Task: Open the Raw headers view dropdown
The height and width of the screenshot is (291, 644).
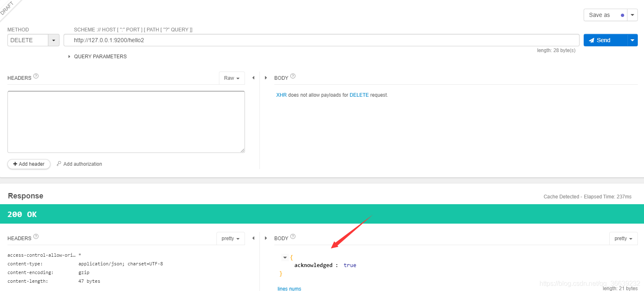Action: 232,78
